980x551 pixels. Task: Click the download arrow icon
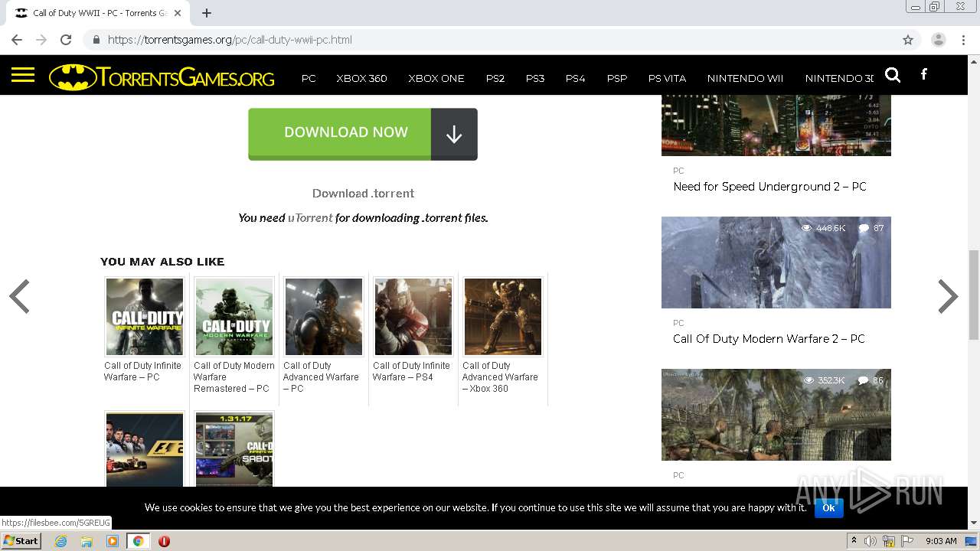[454, 134]
